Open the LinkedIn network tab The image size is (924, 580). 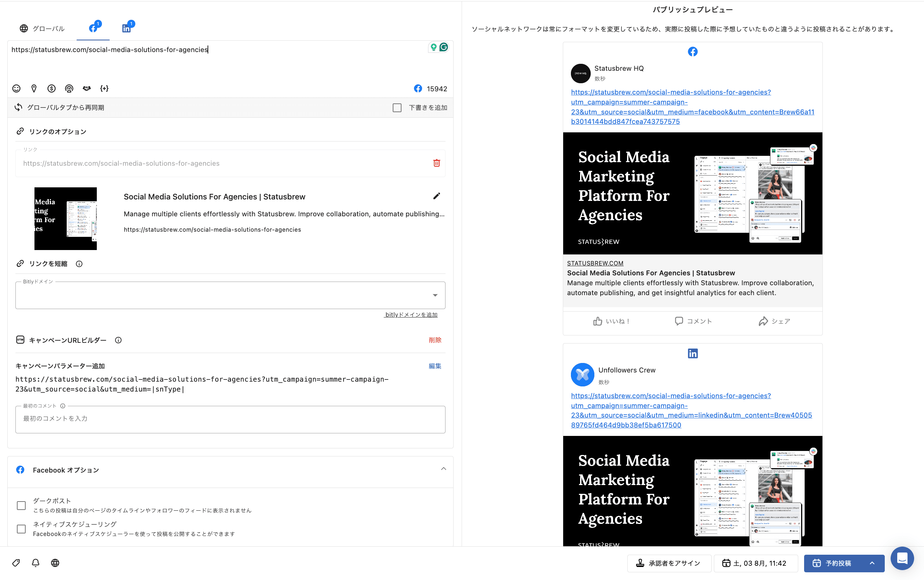coord(126,28)
